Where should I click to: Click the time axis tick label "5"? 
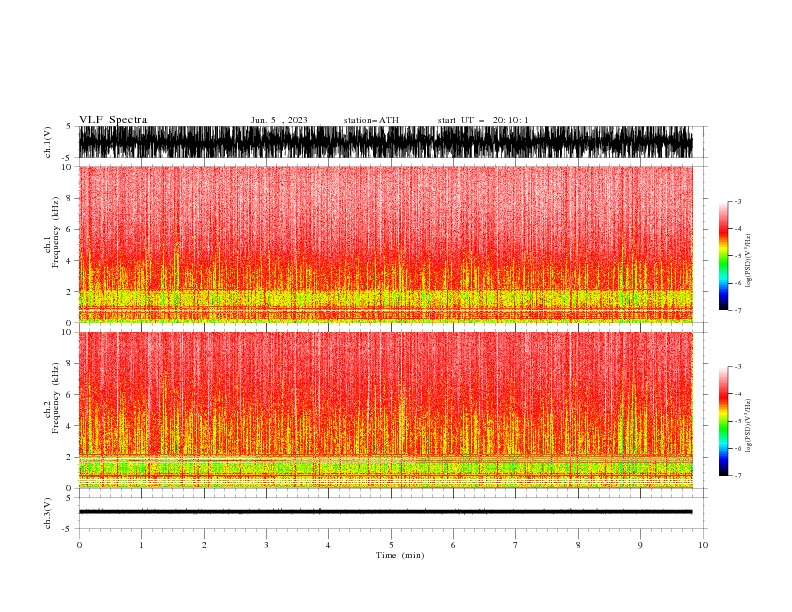tap(391, 545)
